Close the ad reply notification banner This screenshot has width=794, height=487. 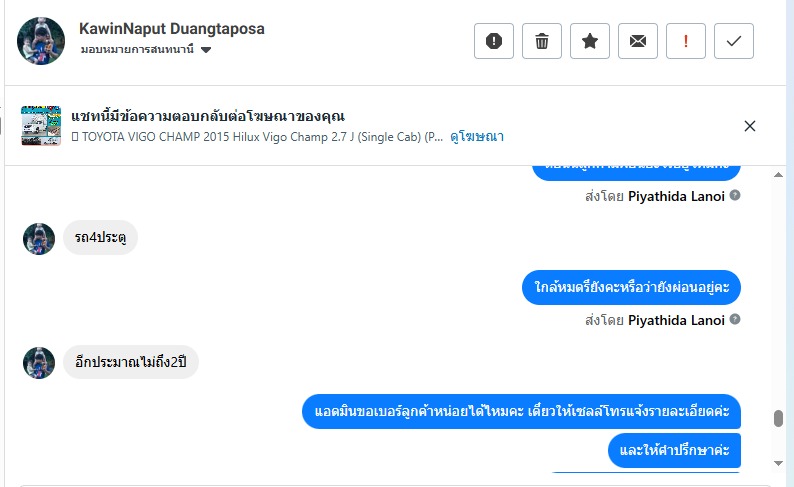[x=750, y=126]
